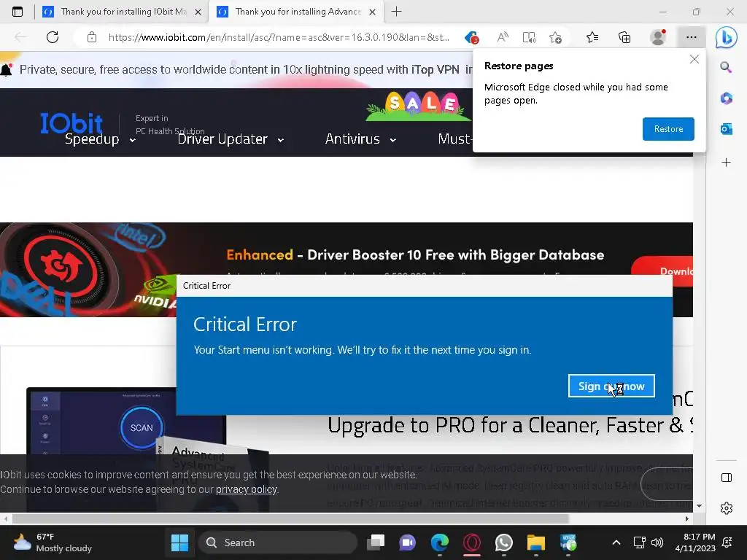
Task: Close the first IObit tab
Action: click(198, 12)
